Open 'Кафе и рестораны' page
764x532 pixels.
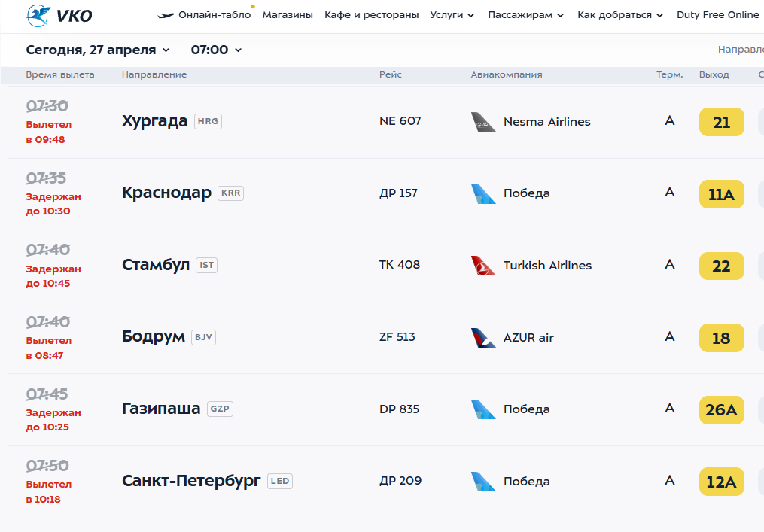point(372,15)
